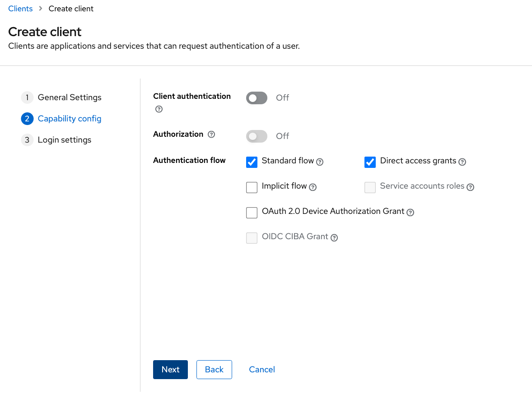Click the Back button
This screenshot has width=532, height=394.
(x=214, y=370)
